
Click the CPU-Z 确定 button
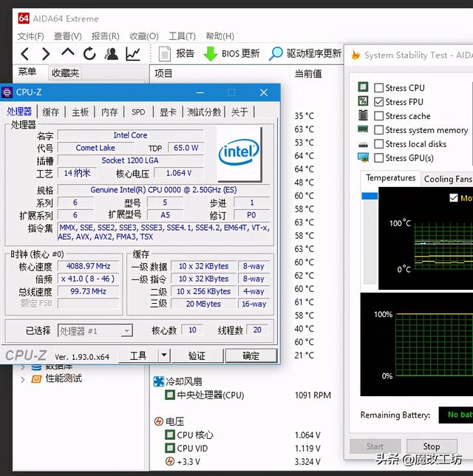coord(251,356)
